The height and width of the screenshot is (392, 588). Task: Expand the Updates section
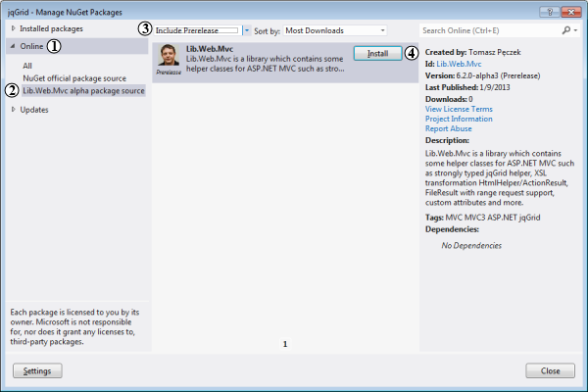click(x=13, y=110)
